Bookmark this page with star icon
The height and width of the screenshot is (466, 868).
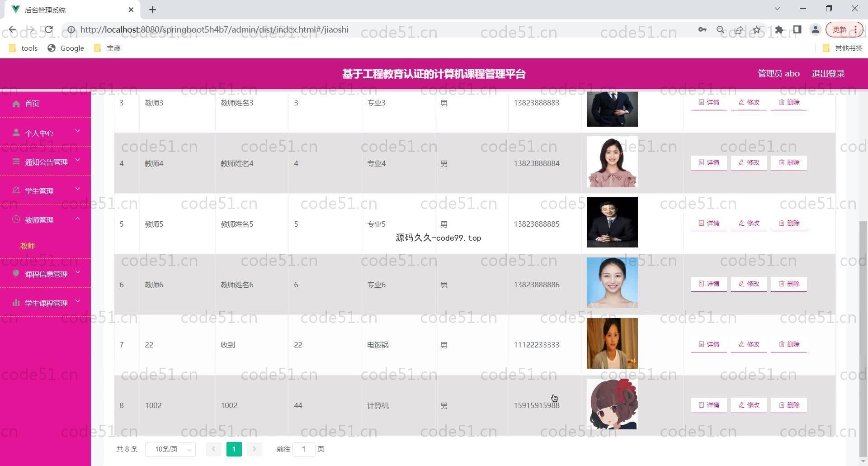point(757,30)
